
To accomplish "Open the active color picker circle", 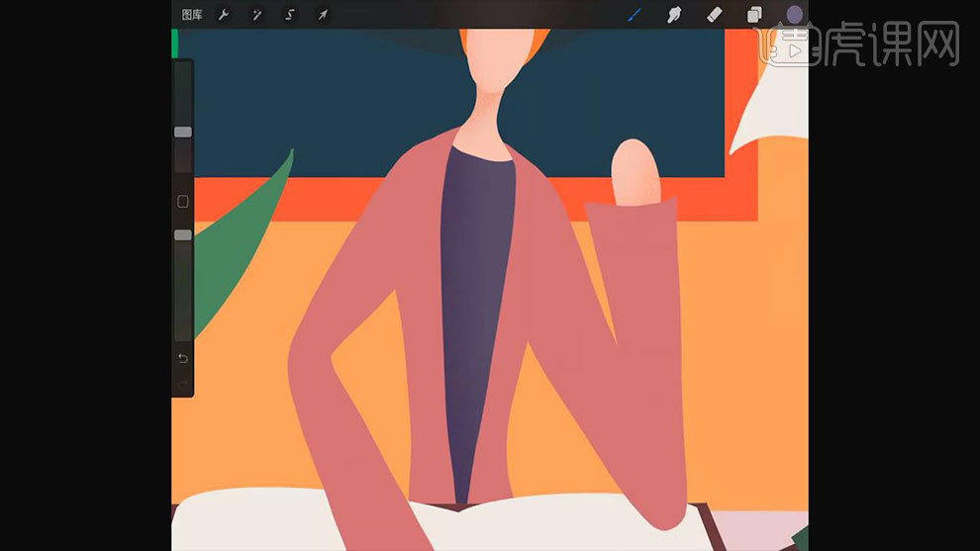I will [x=794, y=15].
